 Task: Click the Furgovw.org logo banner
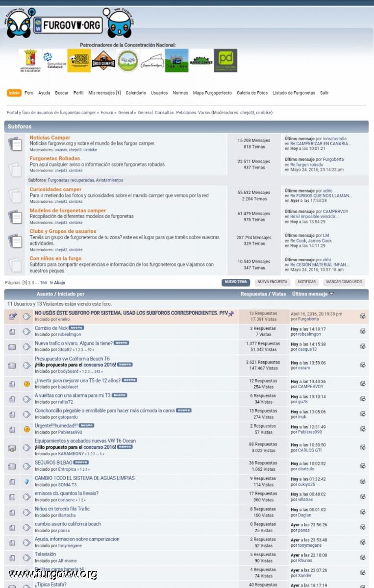(69, 23)
